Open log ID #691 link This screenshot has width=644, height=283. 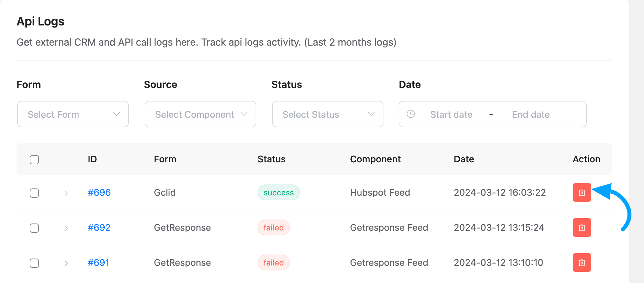(98, 263)
